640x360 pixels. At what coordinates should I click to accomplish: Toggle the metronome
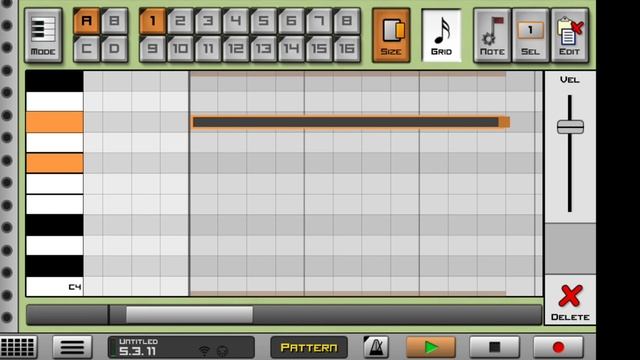[376, 347]
